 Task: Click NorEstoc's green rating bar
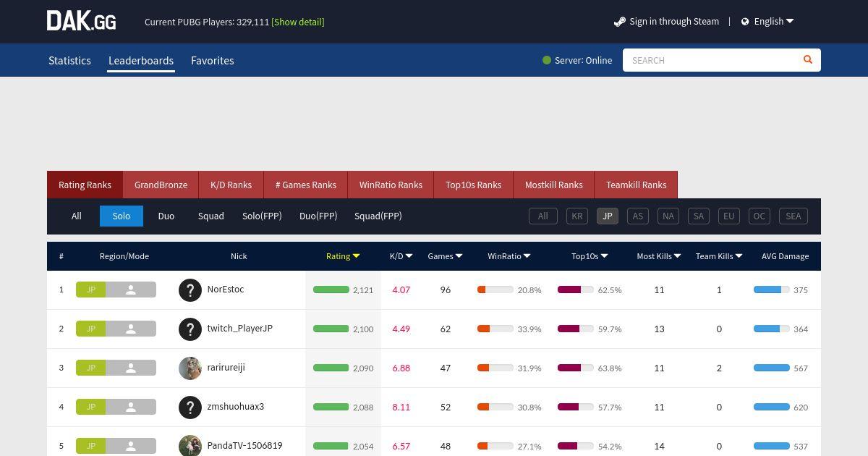[331, 290]
